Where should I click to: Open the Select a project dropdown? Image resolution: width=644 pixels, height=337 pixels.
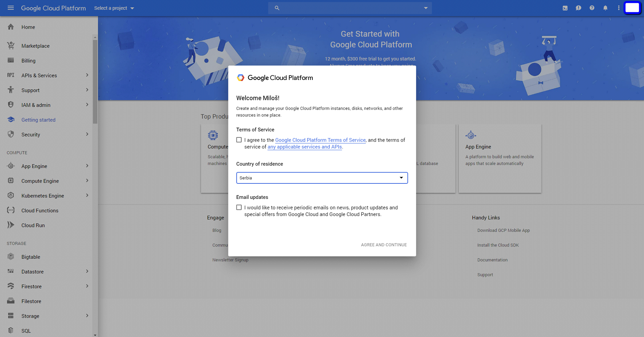tap(114, 8)
